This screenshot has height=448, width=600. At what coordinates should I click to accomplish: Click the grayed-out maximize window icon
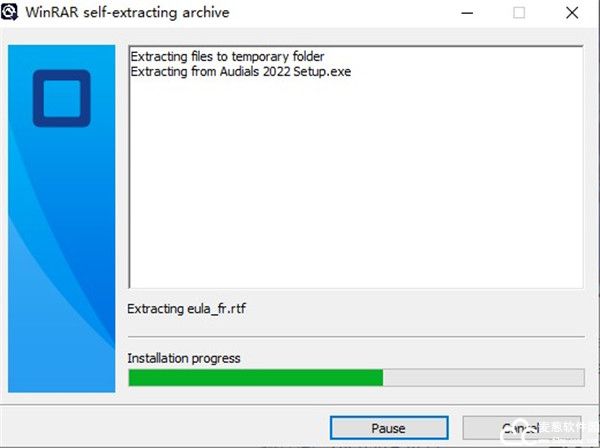519,13
